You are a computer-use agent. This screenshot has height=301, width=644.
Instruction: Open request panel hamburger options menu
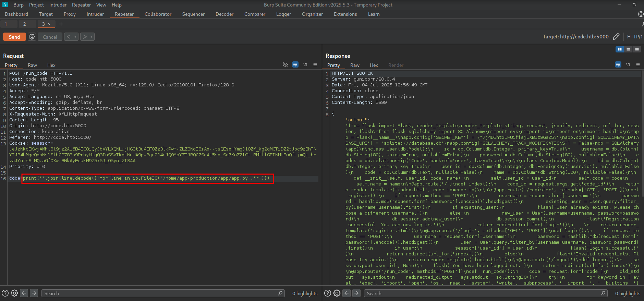pos(315,65)
